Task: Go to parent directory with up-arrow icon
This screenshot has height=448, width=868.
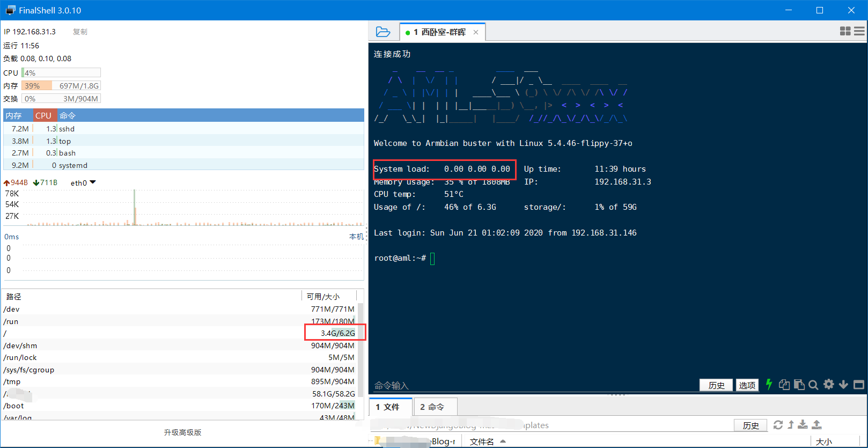Action: click(x=791, y=425)
